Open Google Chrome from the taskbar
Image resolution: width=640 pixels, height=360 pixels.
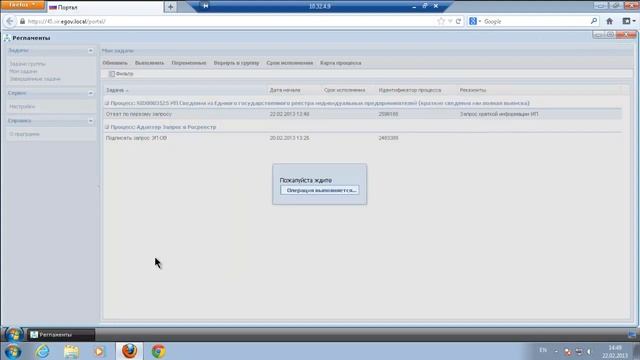[x=158, y=351]
